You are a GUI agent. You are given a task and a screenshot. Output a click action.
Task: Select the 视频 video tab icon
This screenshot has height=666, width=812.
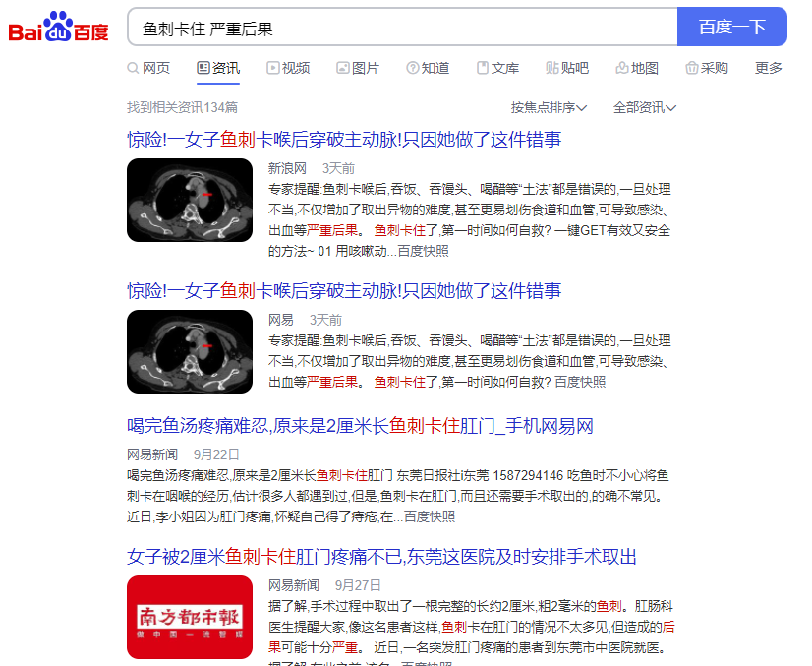coord(273,68)
